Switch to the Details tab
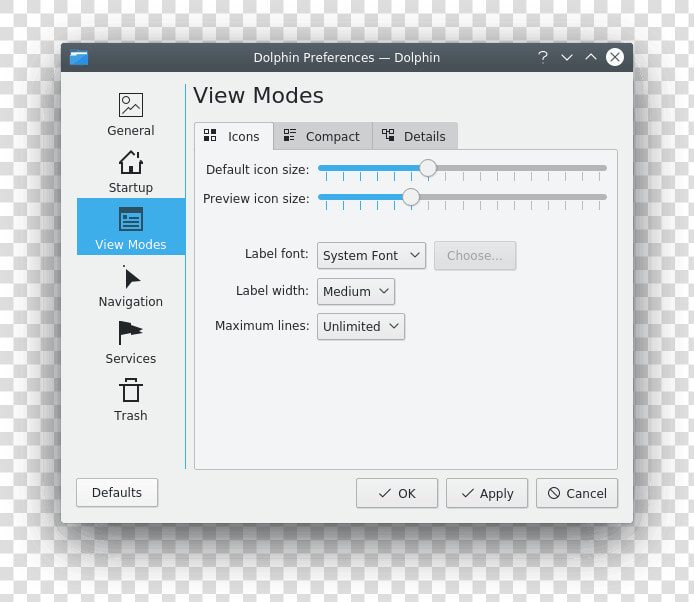Viewport: 694px width, 602px height. pos(415,136)
